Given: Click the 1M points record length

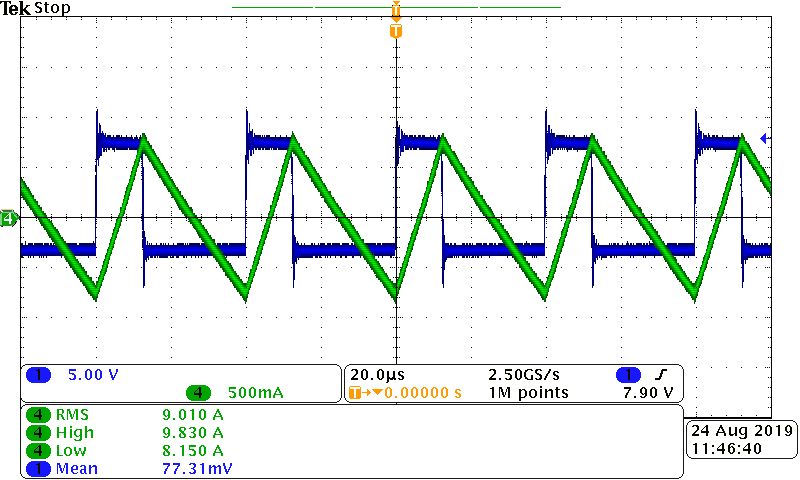Looking at the screenshot, I should pyautogui.click(x=529, y=392).
